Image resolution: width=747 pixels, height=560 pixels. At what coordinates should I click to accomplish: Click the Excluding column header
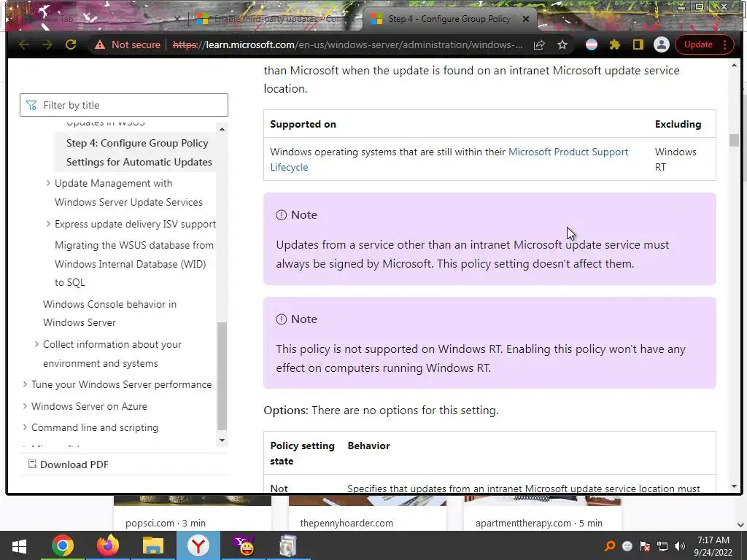point(678,124)
